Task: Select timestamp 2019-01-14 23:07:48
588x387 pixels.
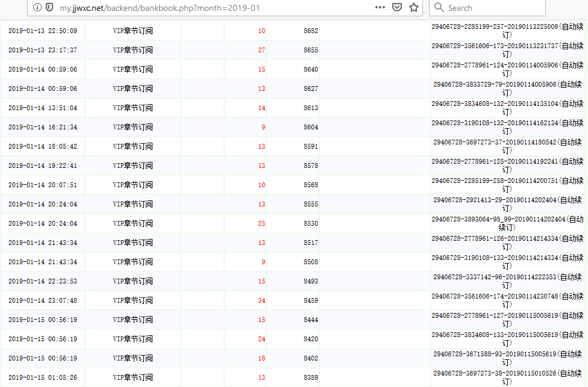Action: point(43,300)
